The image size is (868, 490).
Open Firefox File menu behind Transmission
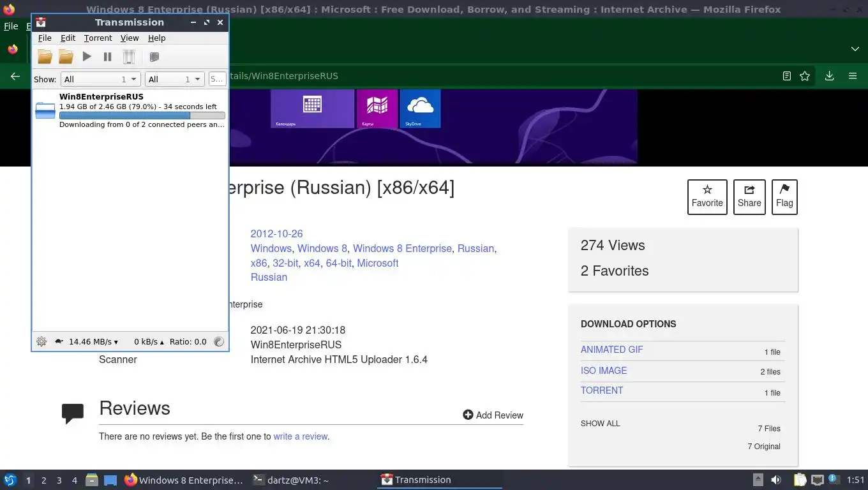[11, 26]
